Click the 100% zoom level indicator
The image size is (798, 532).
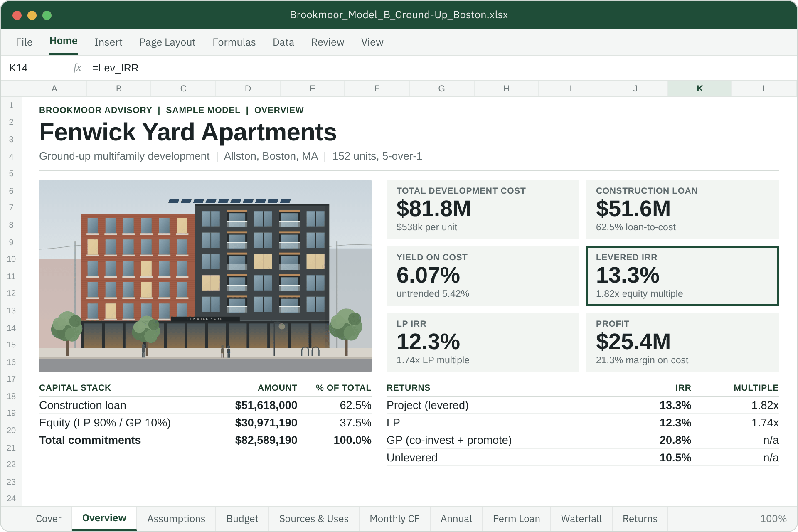point(773,519)
